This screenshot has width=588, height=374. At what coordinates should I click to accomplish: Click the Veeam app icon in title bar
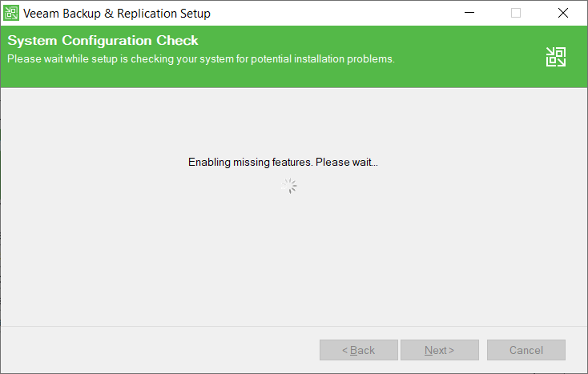point(13,13)
